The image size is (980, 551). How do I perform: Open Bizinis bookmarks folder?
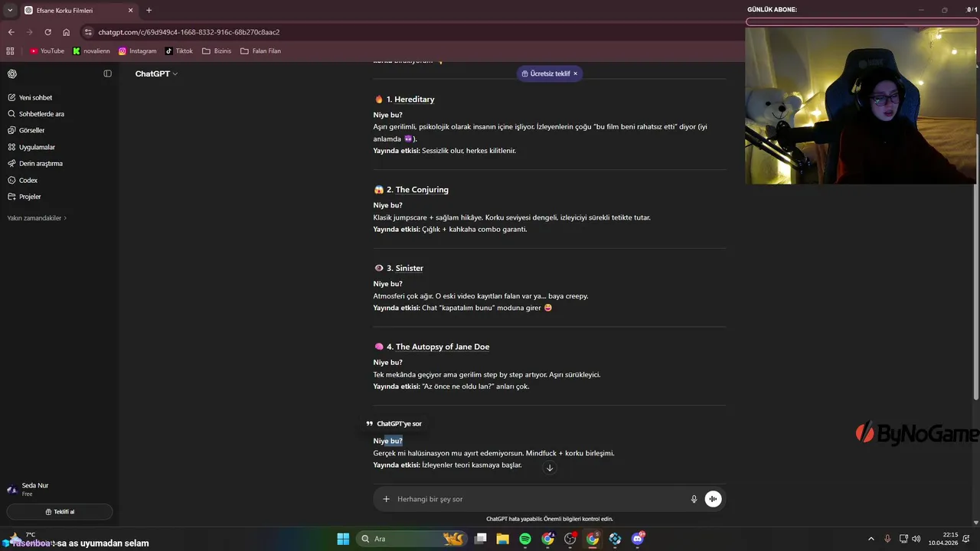pos(217,51)
